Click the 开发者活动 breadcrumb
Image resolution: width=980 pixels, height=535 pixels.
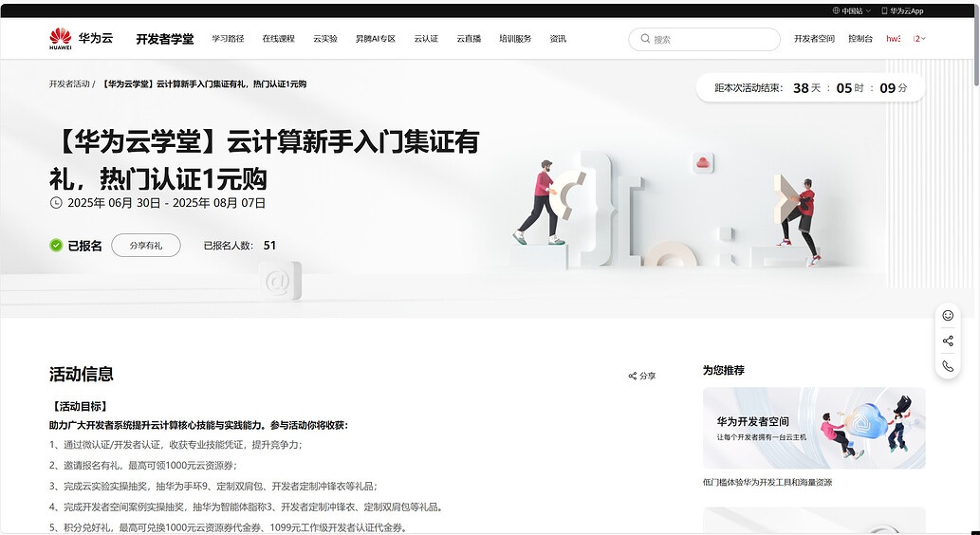tap(69, 84)
